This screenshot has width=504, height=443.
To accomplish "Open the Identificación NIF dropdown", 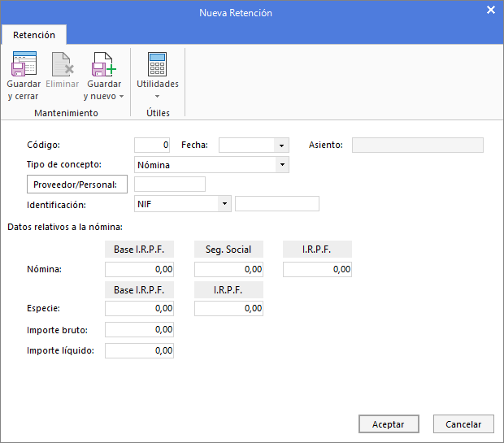I will [x=224, y=204].
